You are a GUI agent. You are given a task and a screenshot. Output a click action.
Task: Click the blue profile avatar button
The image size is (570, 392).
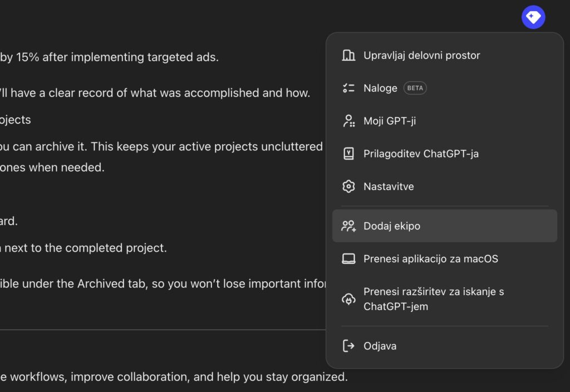(533, 17)
